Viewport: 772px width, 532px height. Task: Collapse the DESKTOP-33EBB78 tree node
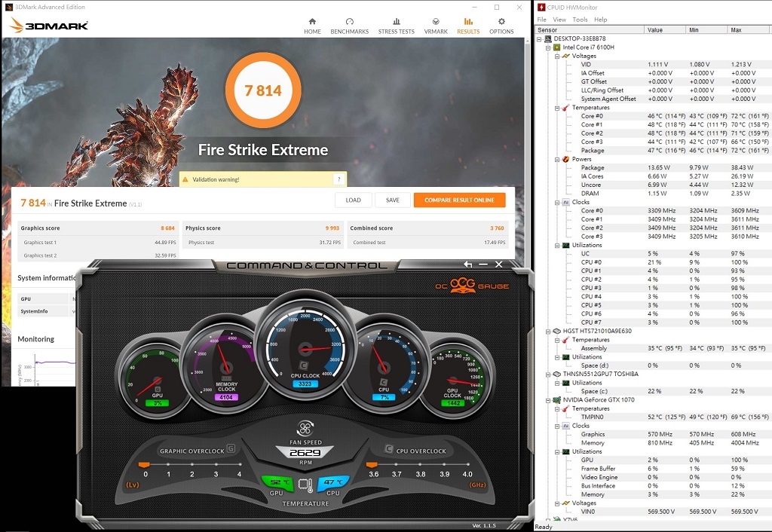pos(539,38)
